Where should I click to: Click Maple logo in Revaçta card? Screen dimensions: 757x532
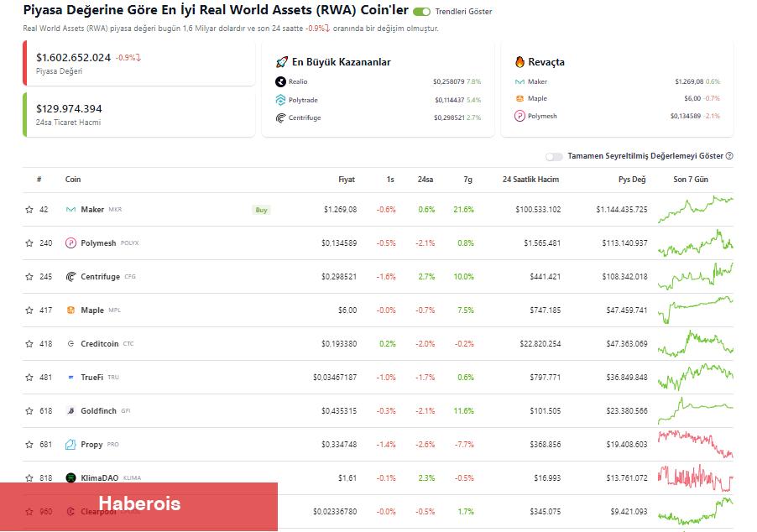point(519,98)
